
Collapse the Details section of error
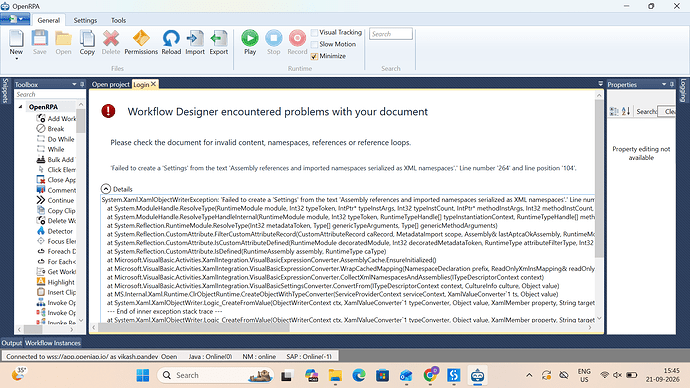[106, 189]
